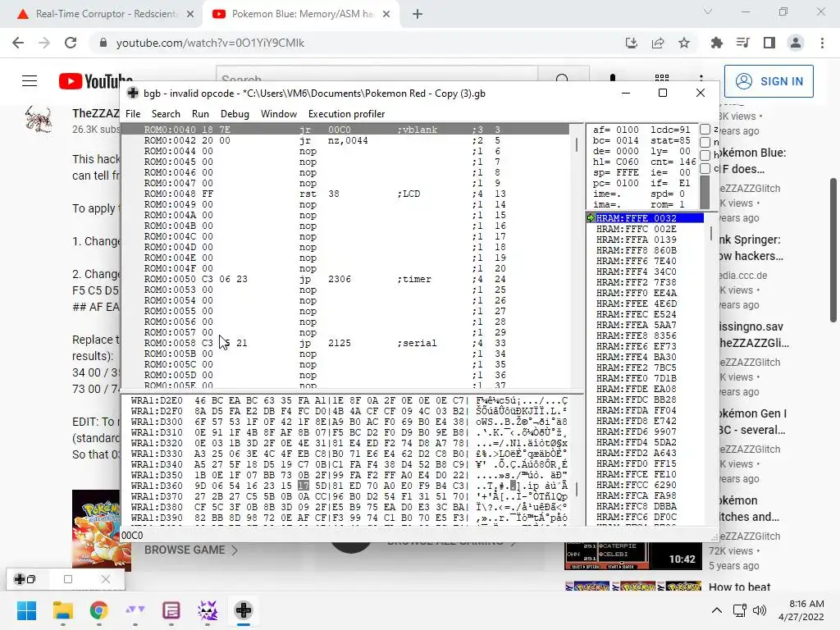
Task: Click the Chrome address bar URL
Action: (x=210, y=43)
